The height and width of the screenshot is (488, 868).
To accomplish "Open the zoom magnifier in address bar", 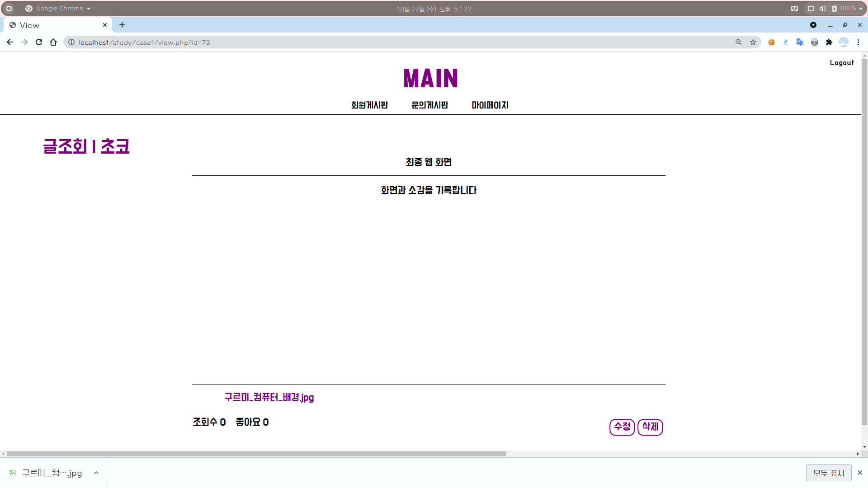I will [x=739, y=42].
